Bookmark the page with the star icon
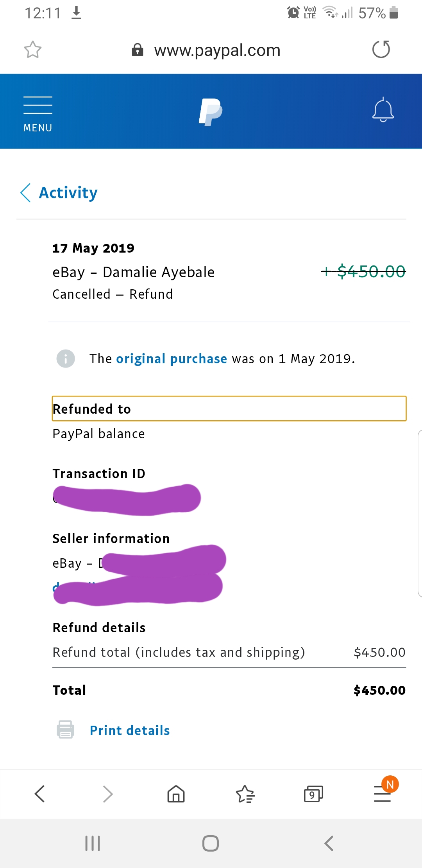The height and width of the screenshot is (868, 422). [33, 50]
